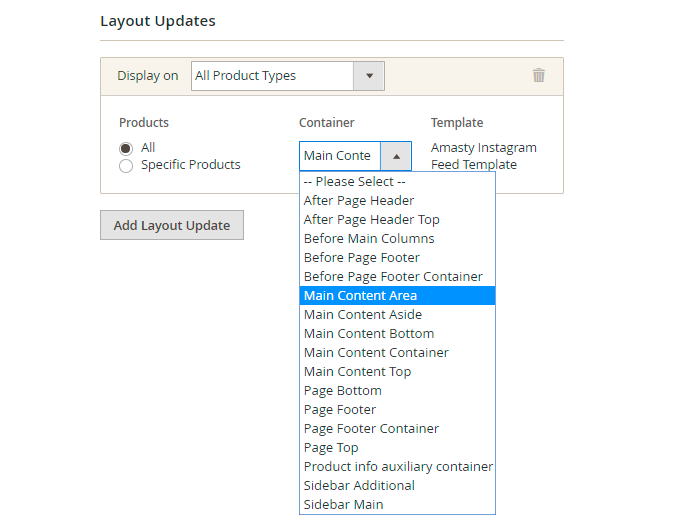
Task: Choose Before Main Columns container
Action: tap(369, 238)
